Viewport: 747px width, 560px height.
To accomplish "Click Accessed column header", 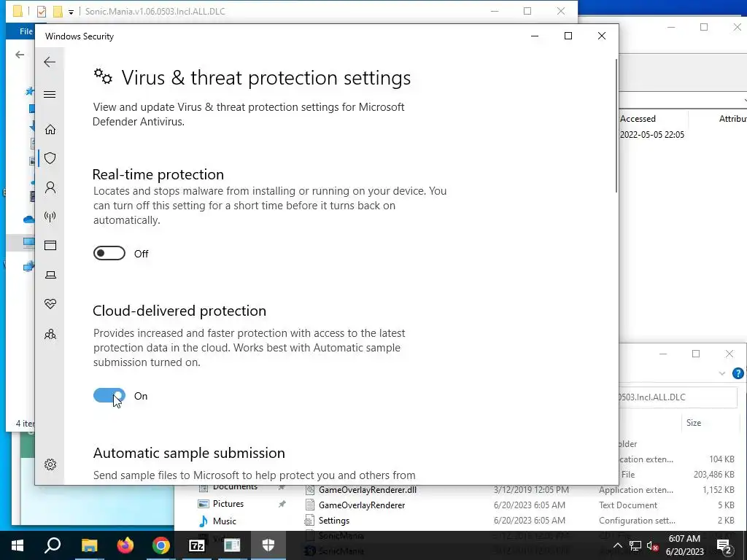I will (x=638, y=119).
